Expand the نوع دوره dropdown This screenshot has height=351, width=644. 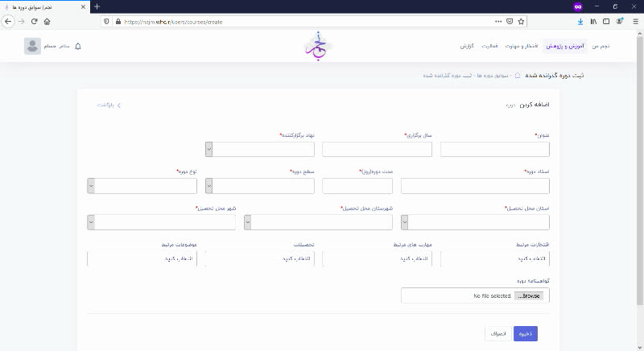coord(91,186)
